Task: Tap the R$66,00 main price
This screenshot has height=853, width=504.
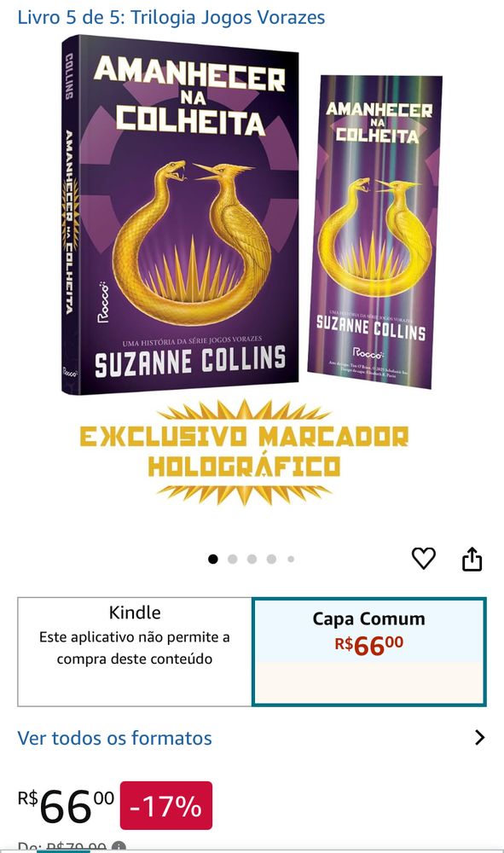Action: [67, 806]
